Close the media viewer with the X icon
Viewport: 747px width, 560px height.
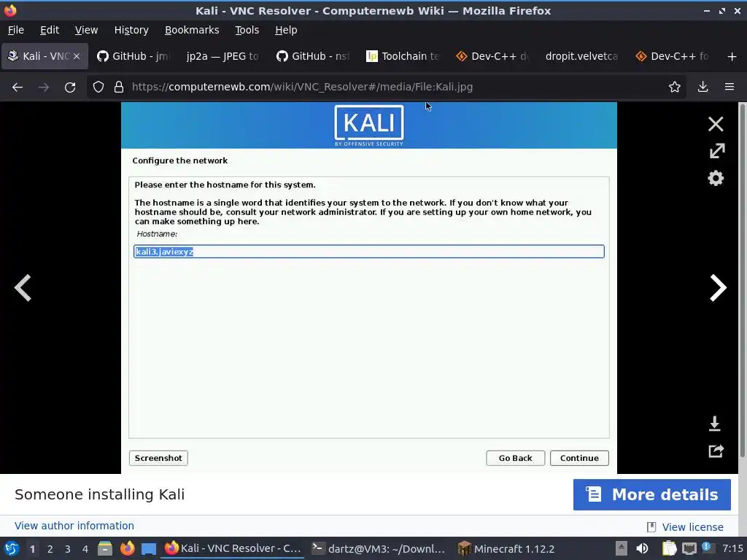pos(716,124)
